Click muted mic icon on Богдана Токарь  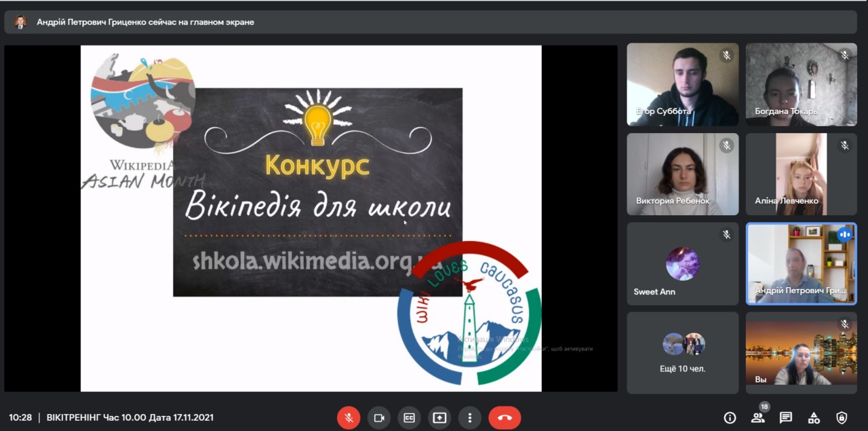pyautogui.click(x=845, y=56)
